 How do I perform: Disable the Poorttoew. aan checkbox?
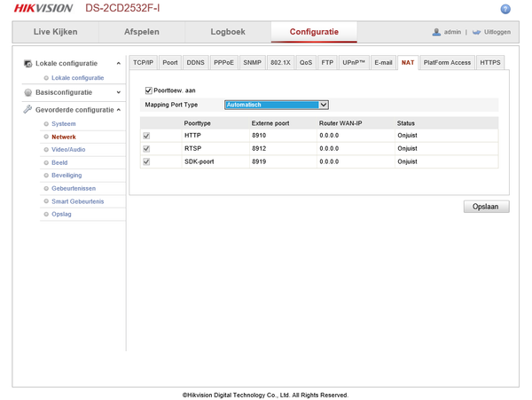(x=148, y=90)
